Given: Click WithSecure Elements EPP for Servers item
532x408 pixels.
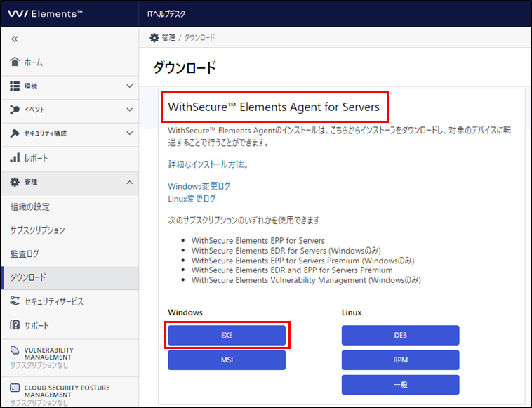Looking at the screenshot, I should 258,241.
